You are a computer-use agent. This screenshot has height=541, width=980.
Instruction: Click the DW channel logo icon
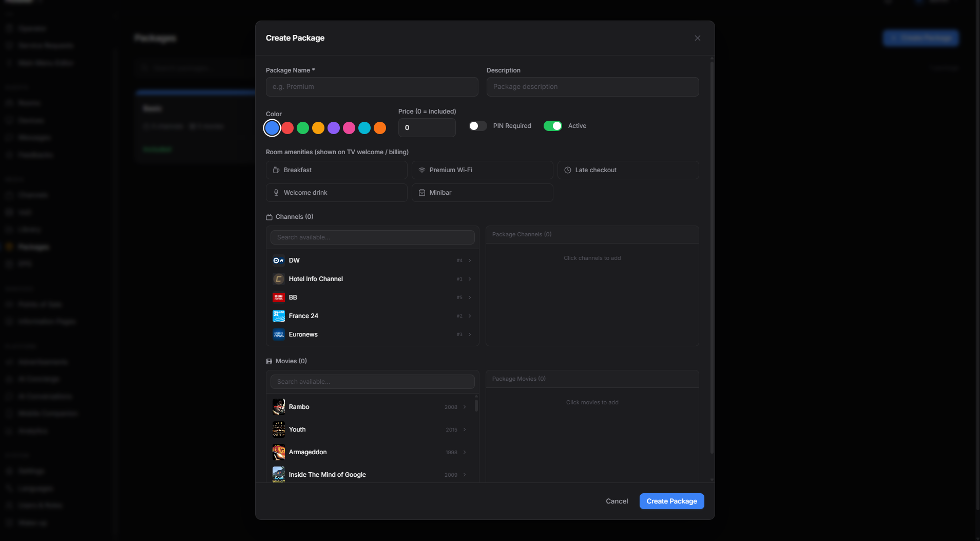[278, 260]
